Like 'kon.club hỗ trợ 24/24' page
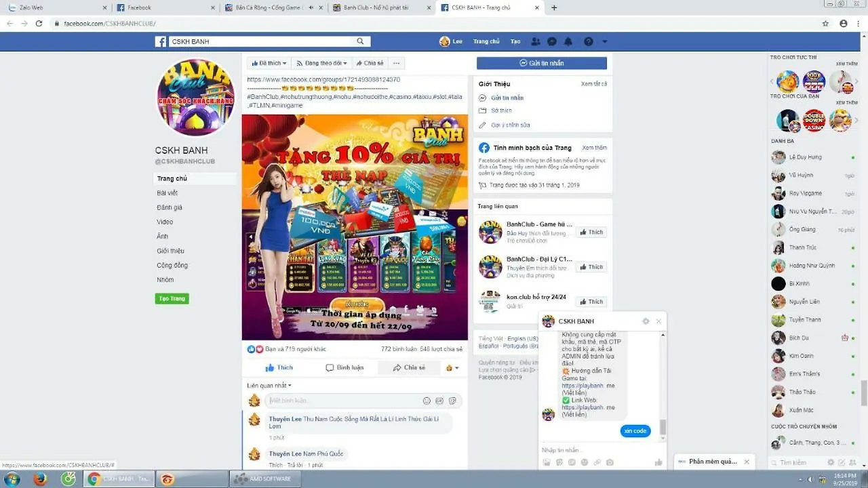This screenshot has height=488, width=868. click(591, 302)
